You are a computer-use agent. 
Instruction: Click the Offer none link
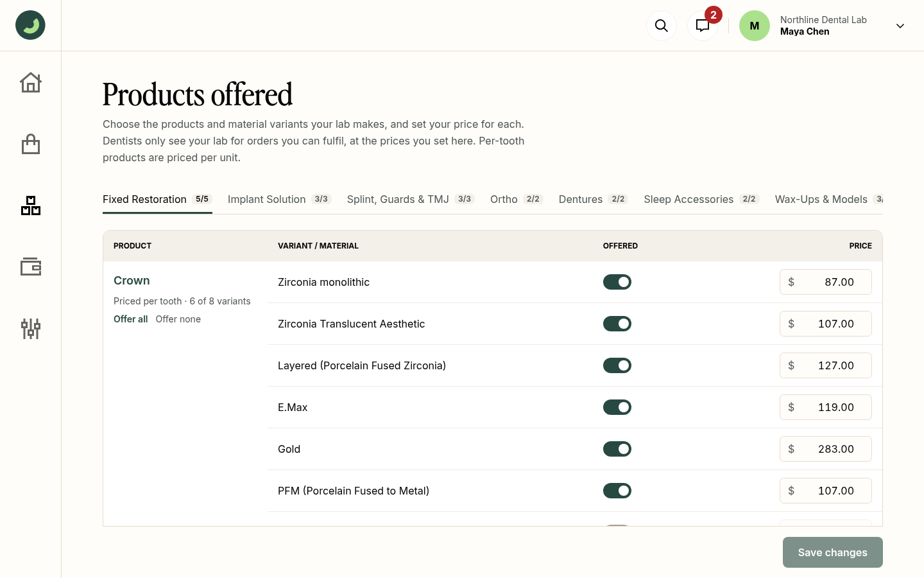[178, 319]
